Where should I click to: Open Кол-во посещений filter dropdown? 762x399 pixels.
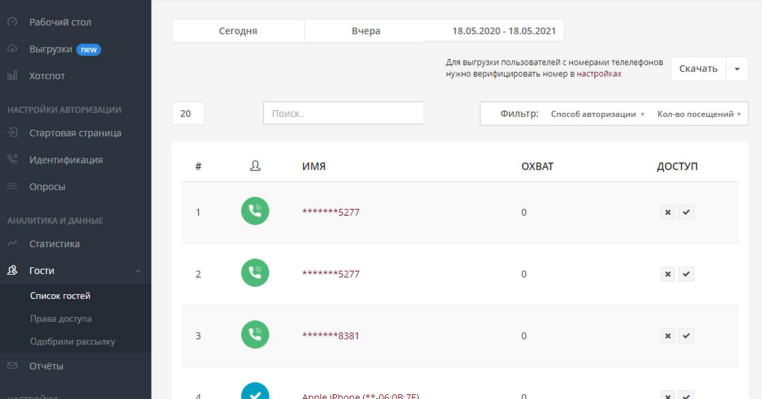[699, 114]
